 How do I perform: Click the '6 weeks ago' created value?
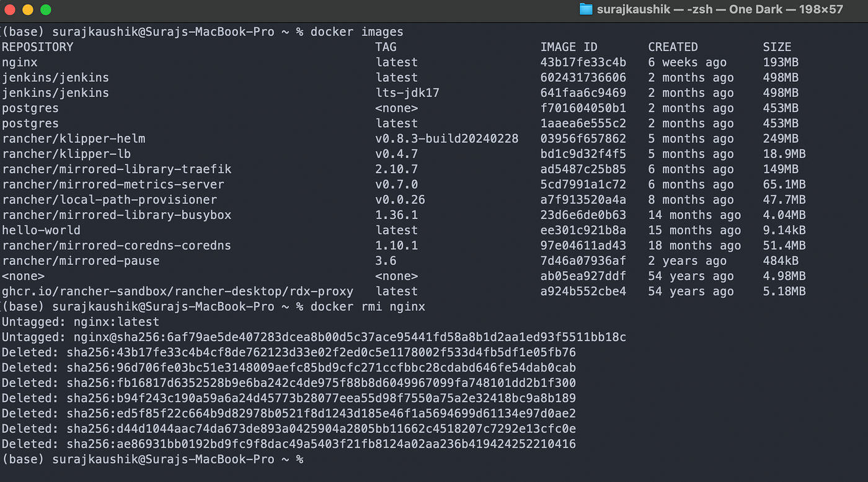(687, 62)
